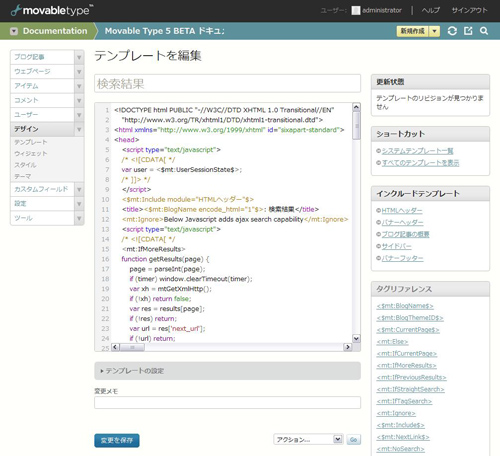Click the administrator user avatar icon
This screenshot has width=500, height=456.
tap(356, 11)
